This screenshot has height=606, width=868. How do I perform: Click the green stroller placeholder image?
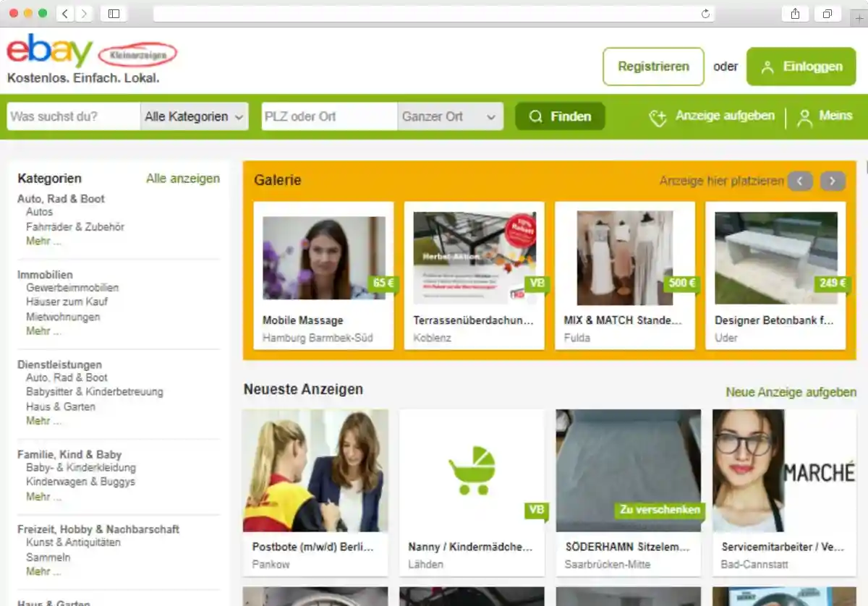[x=472, y=470]
